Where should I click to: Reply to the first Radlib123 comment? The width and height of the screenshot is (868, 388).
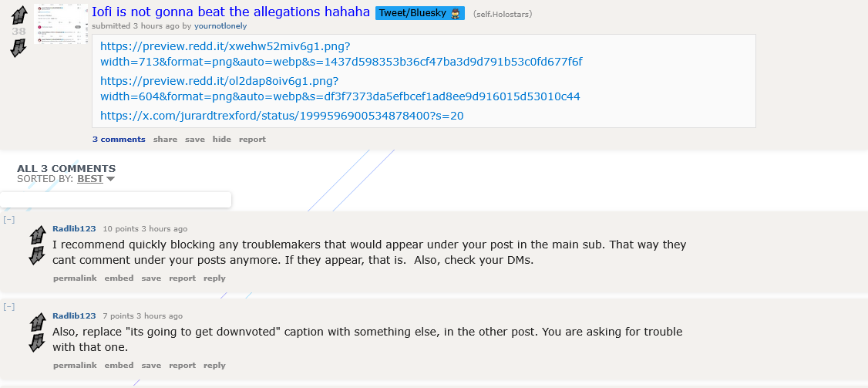click(214, 278)
